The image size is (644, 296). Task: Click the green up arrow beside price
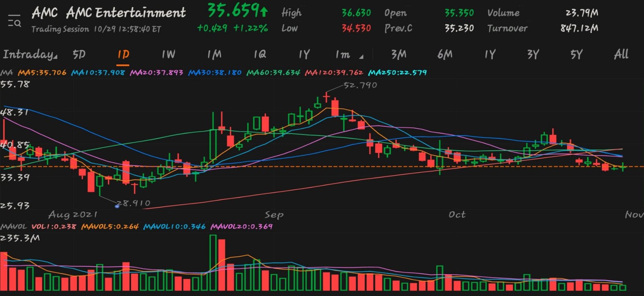pos(264,12)
